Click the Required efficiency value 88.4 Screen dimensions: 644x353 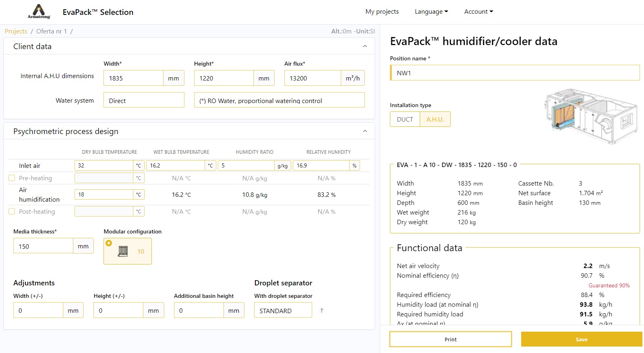586,295
